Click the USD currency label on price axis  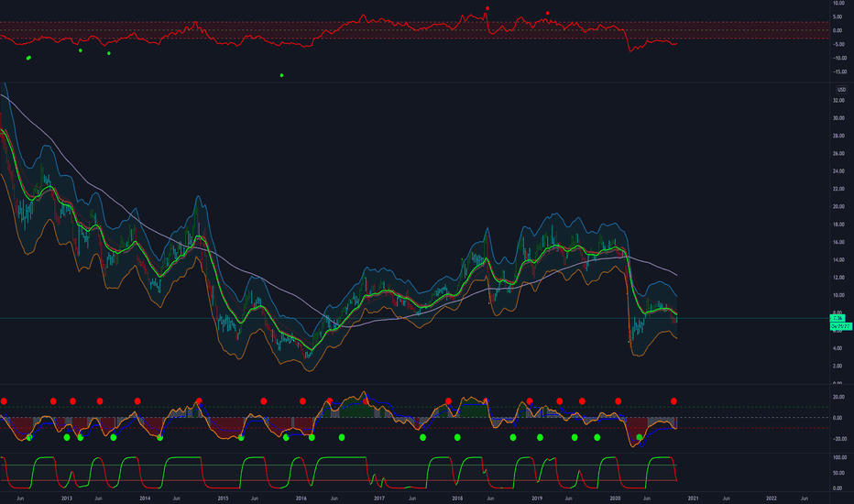click(841, 90)
